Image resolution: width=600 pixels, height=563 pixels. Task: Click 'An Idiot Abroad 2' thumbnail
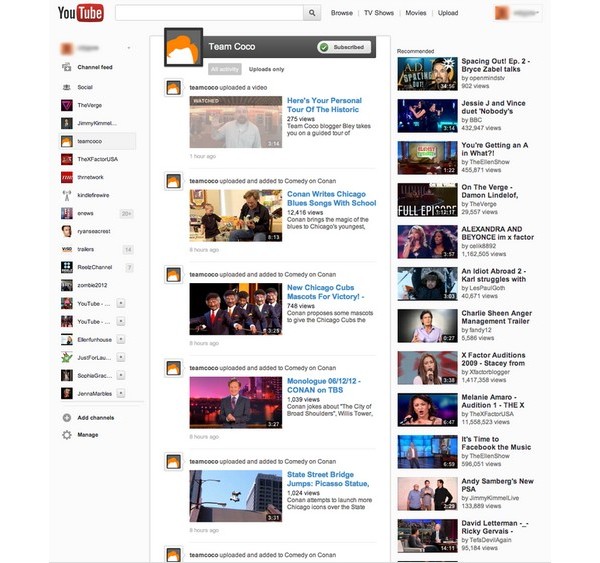point(427,284)
